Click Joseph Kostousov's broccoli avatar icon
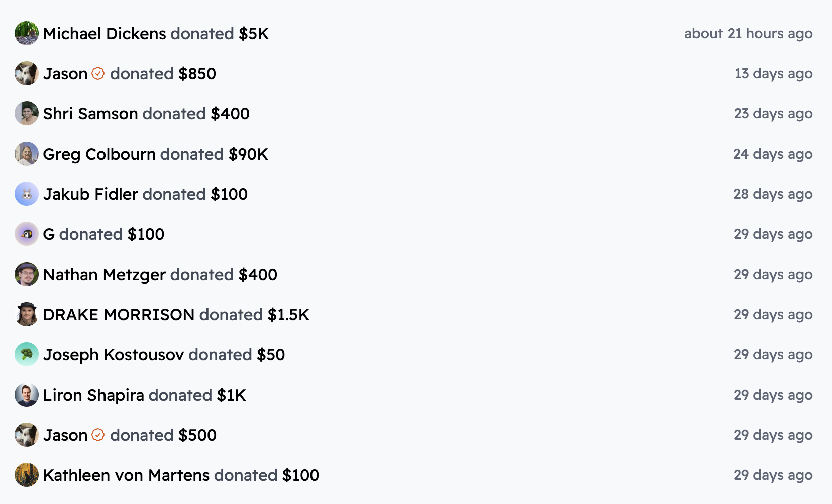 click(x=27, y=354)
